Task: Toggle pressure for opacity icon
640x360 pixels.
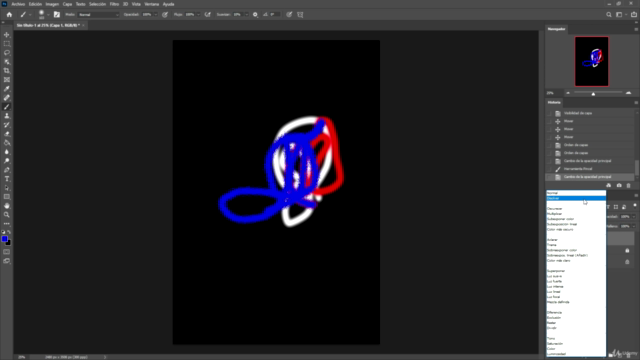Action: [x=165, y=15]
